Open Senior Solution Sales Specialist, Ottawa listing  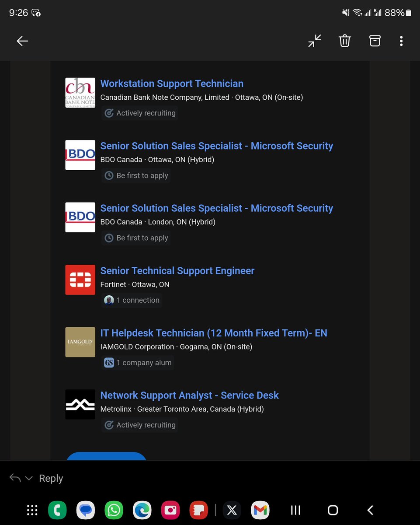click(217, 146)
